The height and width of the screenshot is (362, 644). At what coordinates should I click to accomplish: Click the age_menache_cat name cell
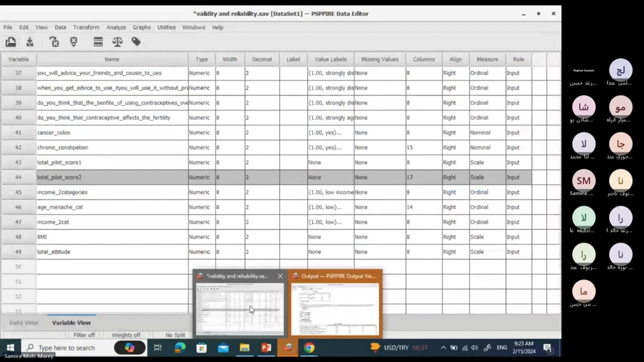112,207
